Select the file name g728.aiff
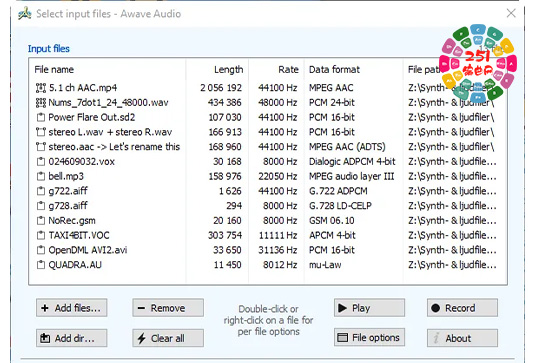The image size is (535, 363). [68, 206]
